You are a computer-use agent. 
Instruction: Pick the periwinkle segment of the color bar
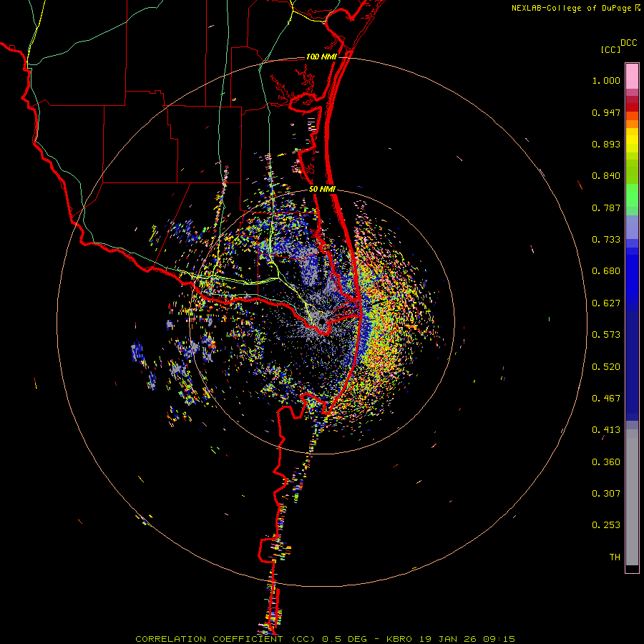coord(632,228)
